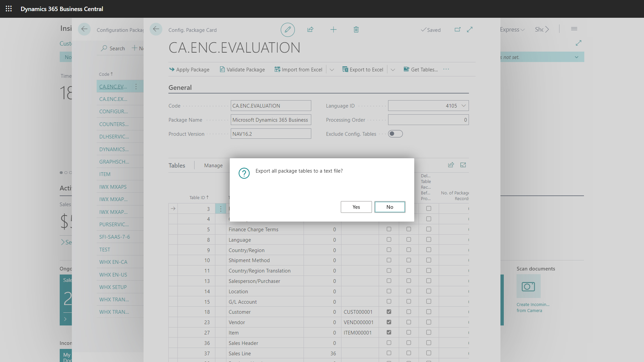Uncheck the Vendor row checkbox

coord(389,322)
